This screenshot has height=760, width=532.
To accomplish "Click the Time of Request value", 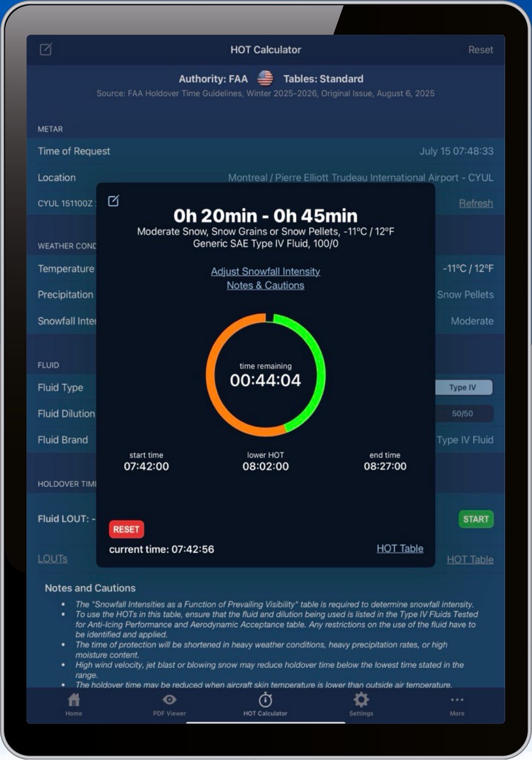I will click(x=456, y=151).
